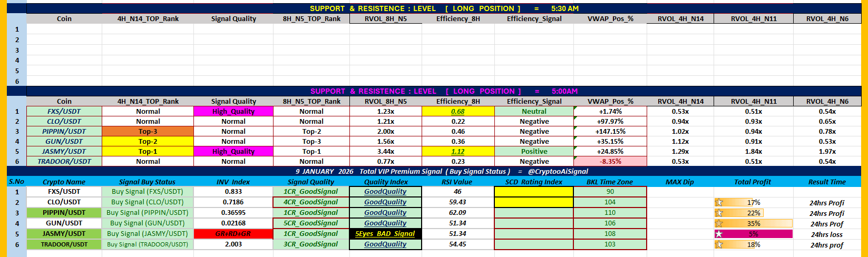This screenshot has height=257, width=868.
Task: Select the Quality Index column header
Action: click(x=386, y=182)
